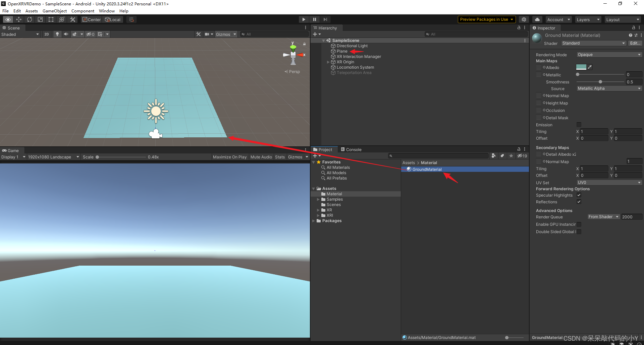Select the Rotate tool
The image size is (644, 345).
click(30, 19)
